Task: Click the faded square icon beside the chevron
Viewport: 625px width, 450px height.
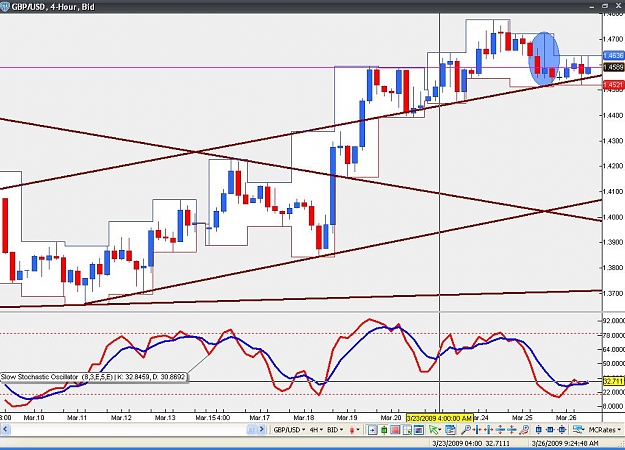Action: coord(251,430)
